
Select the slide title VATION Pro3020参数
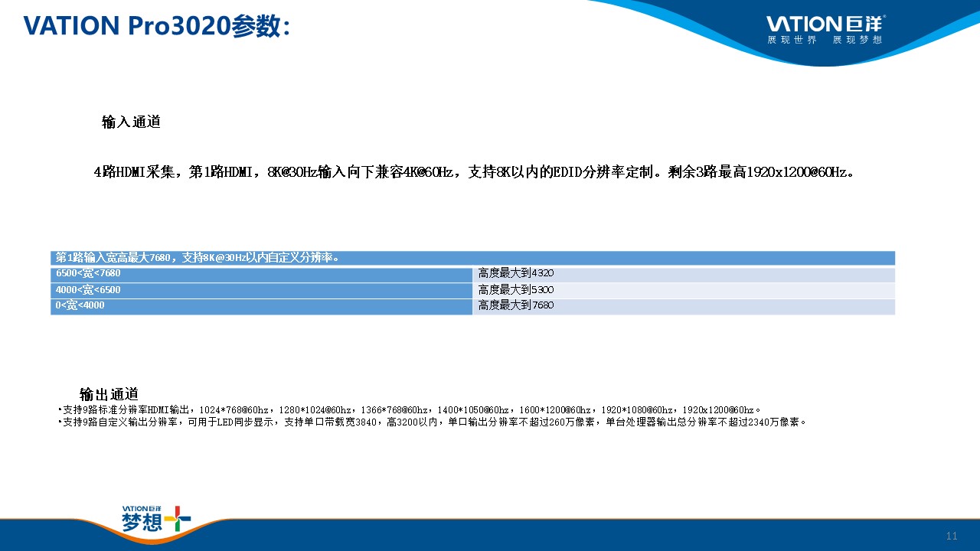point(157,26)
